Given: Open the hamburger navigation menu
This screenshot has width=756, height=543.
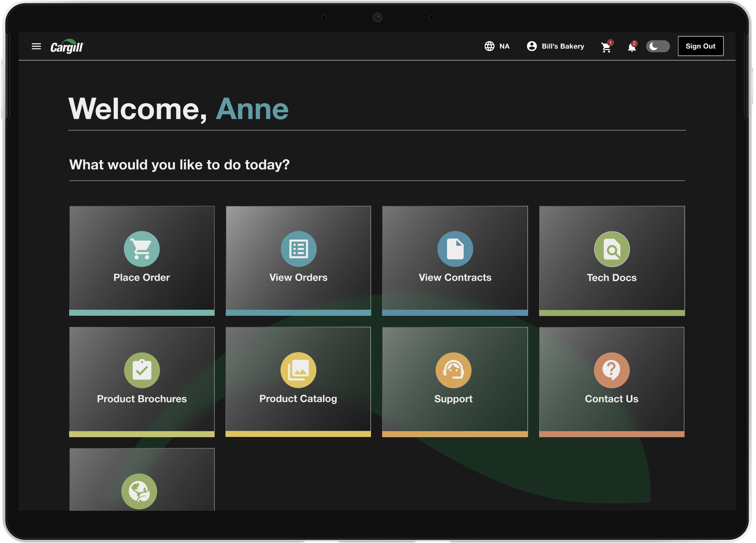Looking at the screenshot, I should pos(36,46).
